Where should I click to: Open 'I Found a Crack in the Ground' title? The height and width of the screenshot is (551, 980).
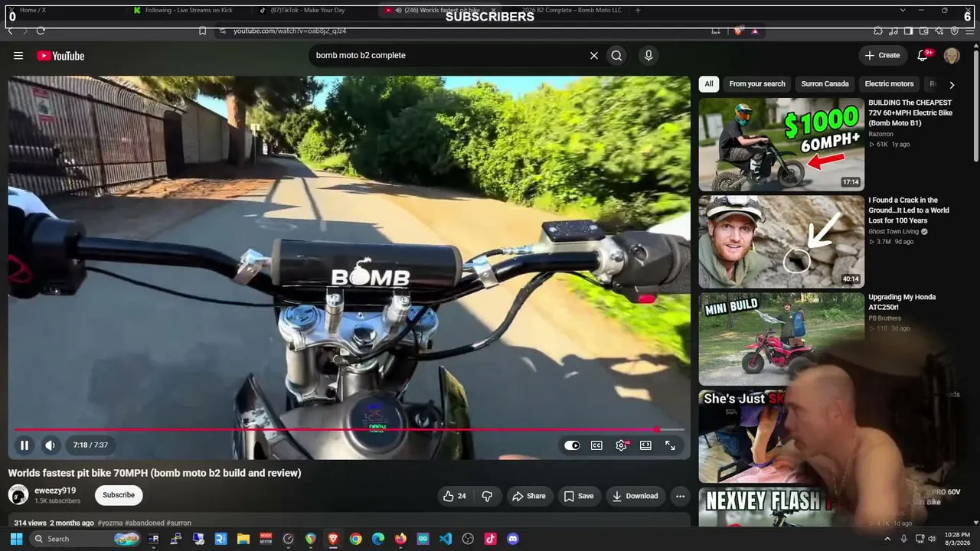tap(909, 210)
